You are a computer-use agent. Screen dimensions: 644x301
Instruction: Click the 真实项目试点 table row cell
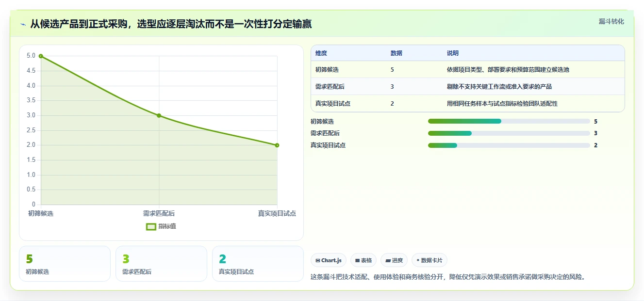point(333,103)
